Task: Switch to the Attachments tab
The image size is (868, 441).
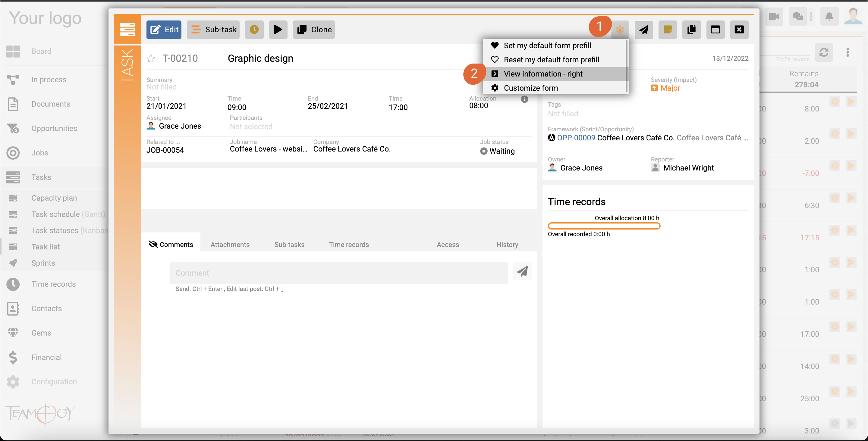Action: pos(230,245)
